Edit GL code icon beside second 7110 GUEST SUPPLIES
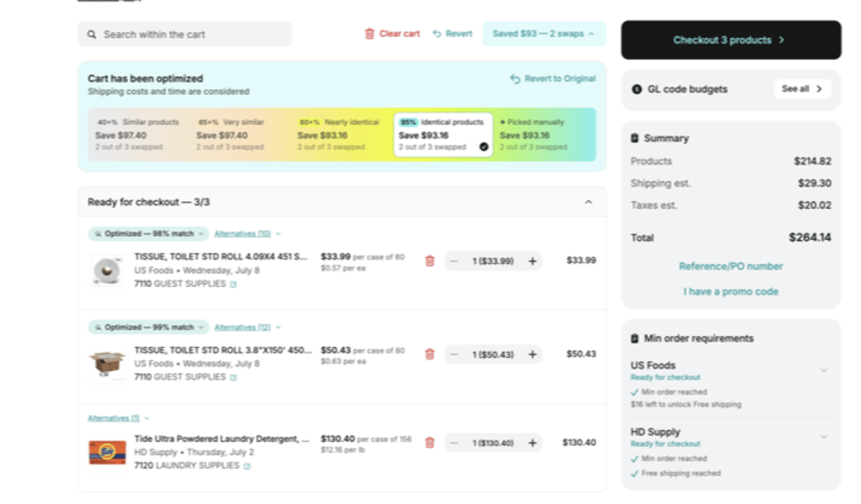 point(233,377)
